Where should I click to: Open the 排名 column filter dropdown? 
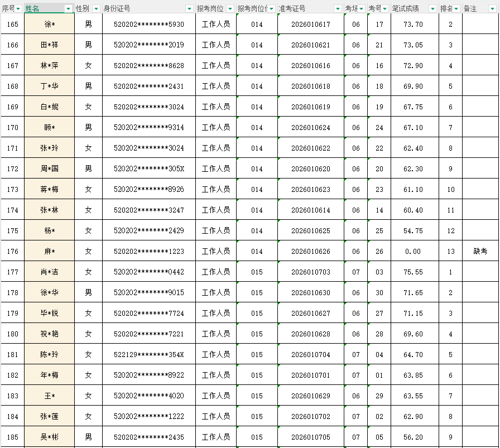point(456,9)
